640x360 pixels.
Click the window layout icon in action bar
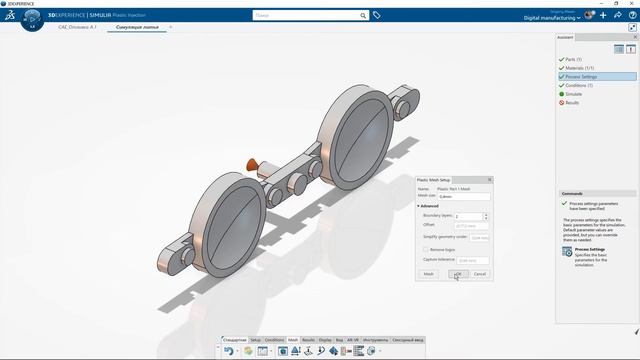click(x=262, y=351)
